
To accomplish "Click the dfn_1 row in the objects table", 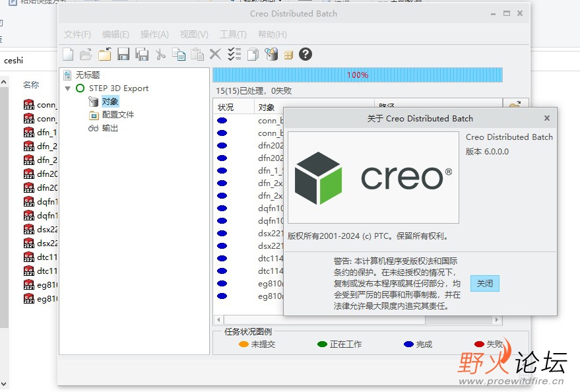I will tap(249, 171).
